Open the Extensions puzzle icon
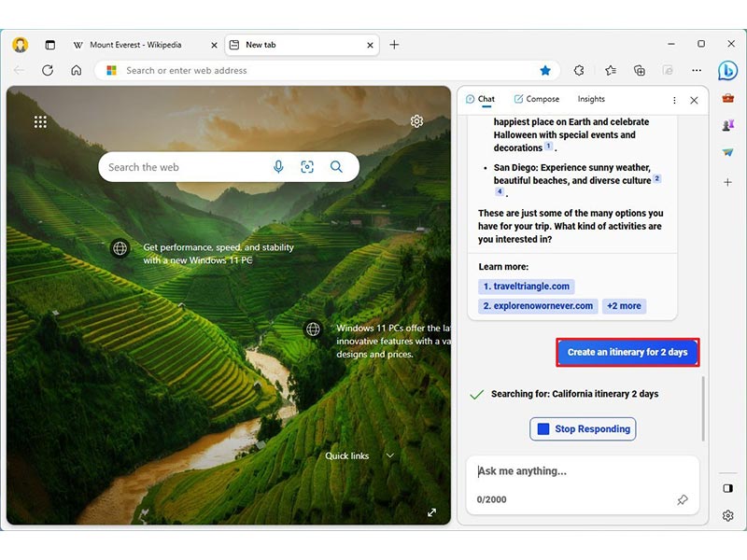Viewport: 747px width, 560px height. point(579,71)
